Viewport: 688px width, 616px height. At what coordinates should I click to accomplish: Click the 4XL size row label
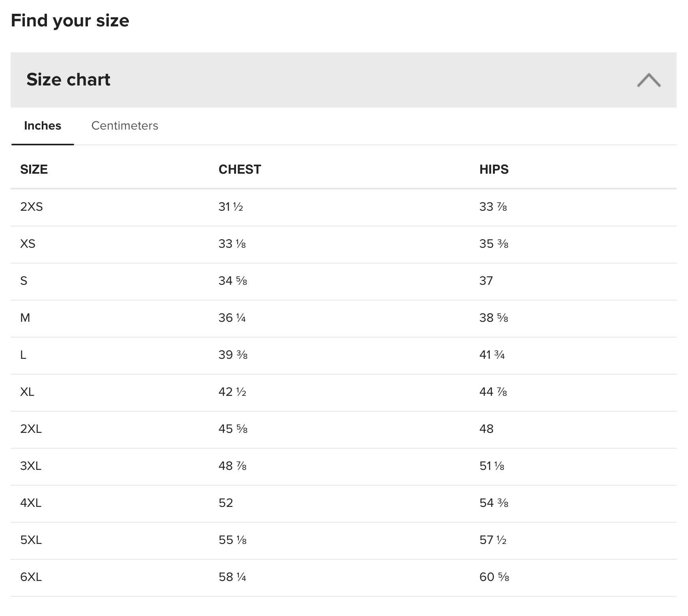click(x=31, y=503)
